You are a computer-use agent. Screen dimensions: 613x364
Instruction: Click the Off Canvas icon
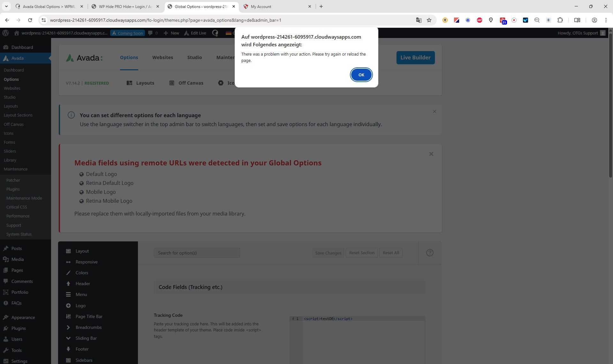pyautogui.click(x=172, y=83)
